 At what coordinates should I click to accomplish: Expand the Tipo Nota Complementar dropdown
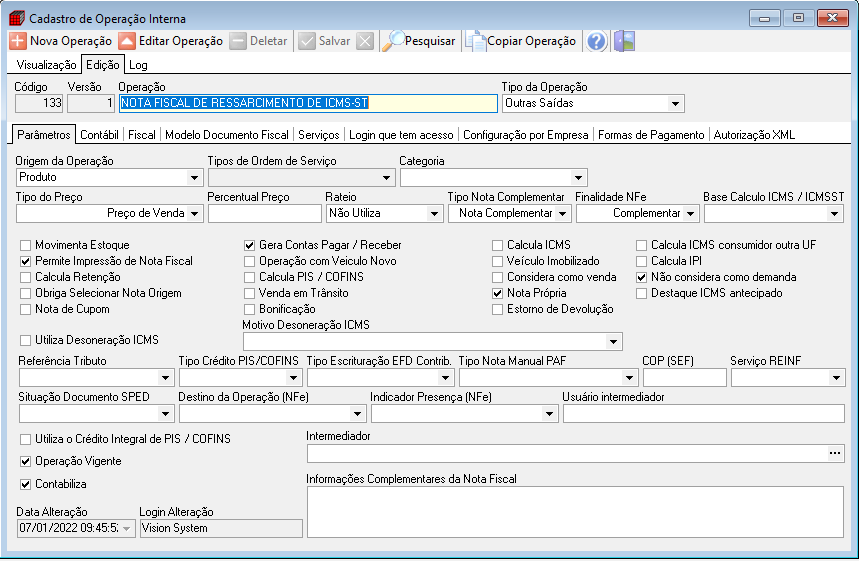[x=562, y=214]
